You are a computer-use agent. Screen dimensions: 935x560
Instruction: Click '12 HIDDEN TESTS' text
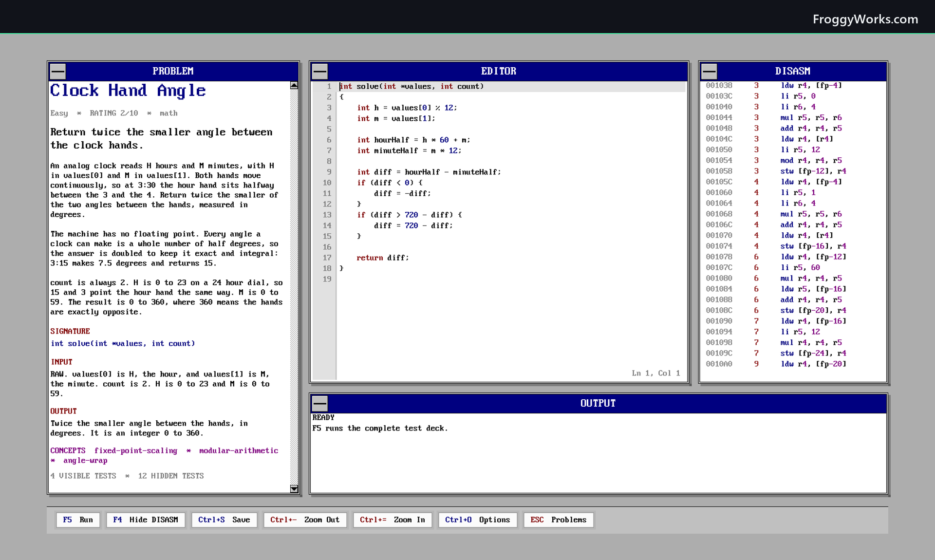171,476
